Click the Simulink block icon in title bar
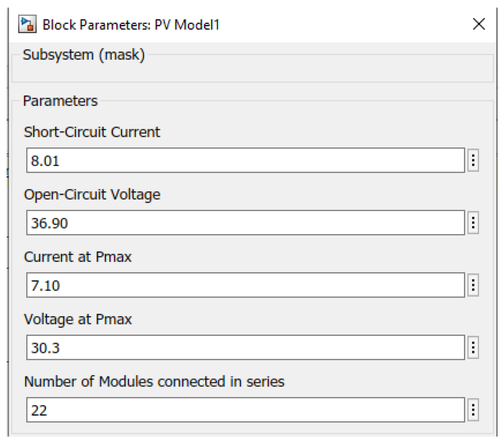 tap(27, 25)
